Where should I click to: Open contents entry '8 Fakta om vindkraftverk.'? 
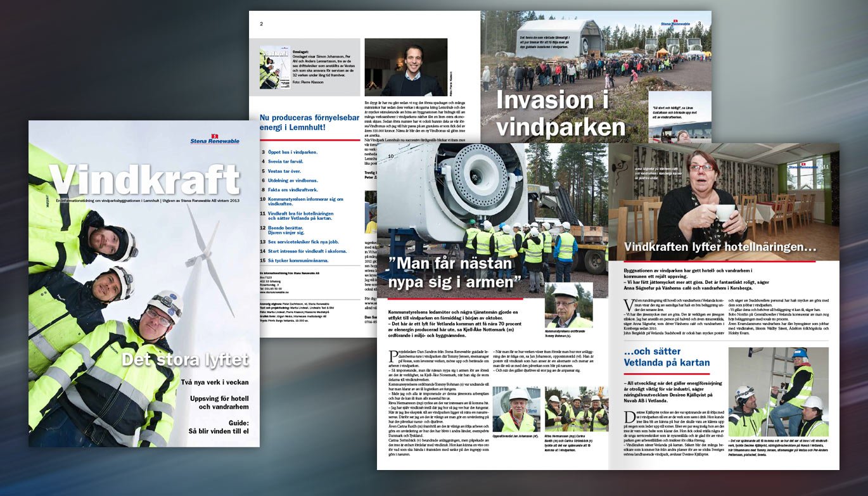[x=290, y=190]
